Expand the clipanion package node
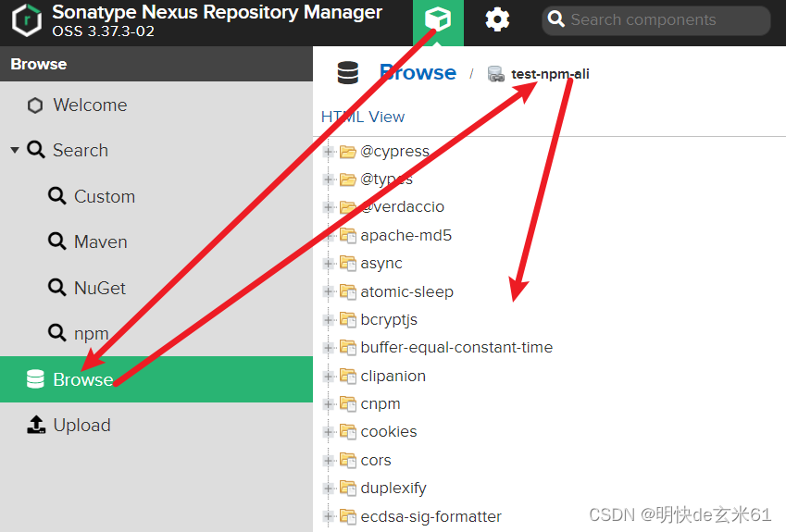Screen dimensions: 786x532 329,376
